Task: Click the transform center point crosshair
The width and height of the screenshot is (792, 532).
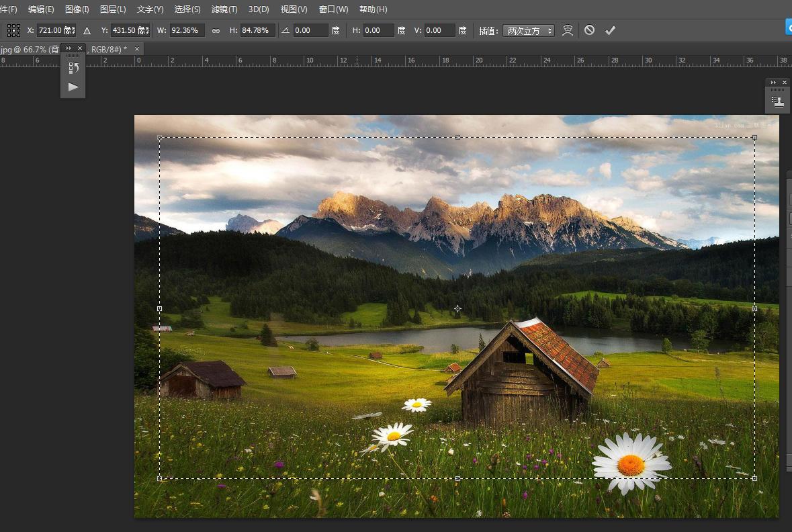Action: [x=457, y=309]
